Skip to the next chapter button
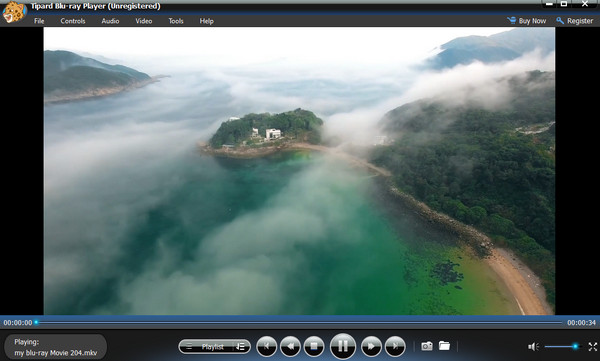 click(x=395, y=346)
